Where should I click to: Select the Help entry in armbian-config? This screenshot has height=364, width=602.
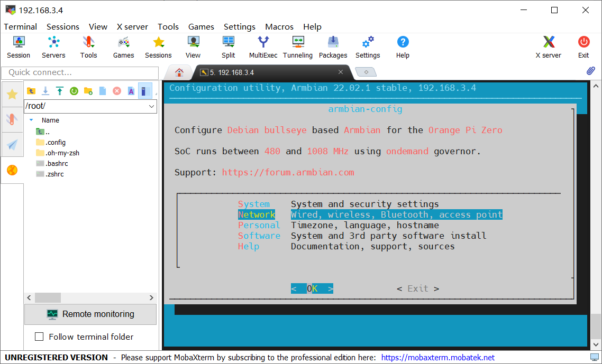(x=249, y=246)
